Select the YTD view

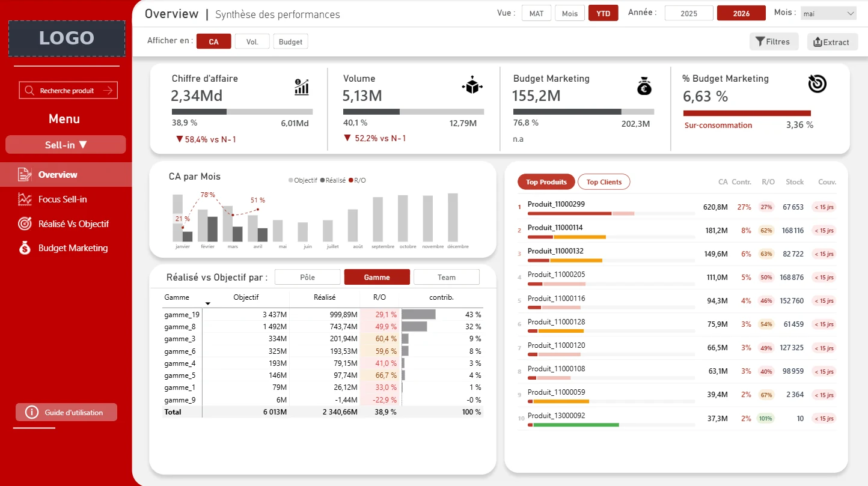[604, 14]
